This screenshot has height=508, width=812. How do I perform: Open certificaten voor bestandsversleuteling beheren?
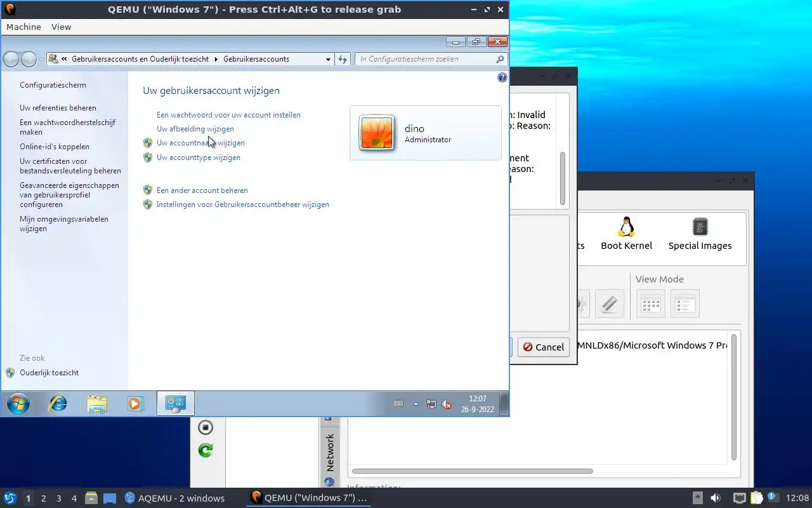tap(70, 166)
